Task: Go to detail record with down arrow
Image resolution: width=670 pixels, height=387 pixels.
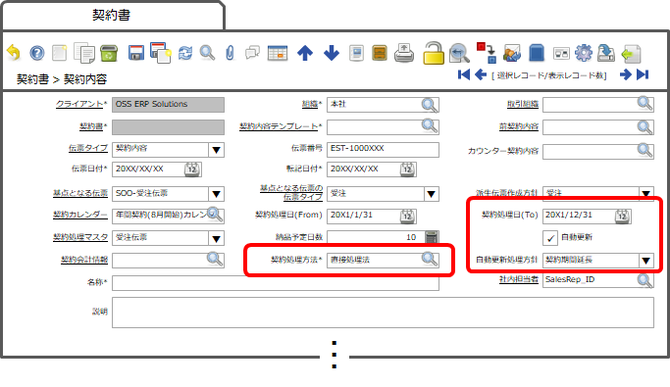Action: [332, 53]
